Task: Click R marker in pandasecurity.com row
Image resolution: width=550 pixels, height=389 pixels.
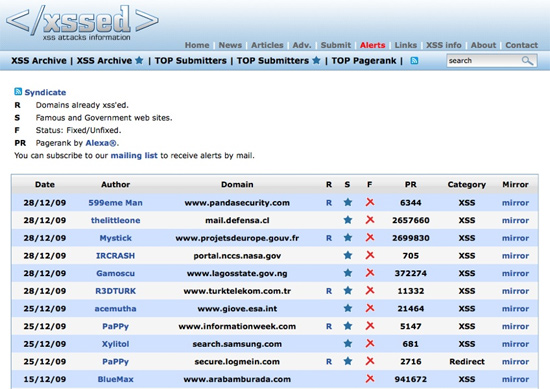Action: (x=329, y=203)
